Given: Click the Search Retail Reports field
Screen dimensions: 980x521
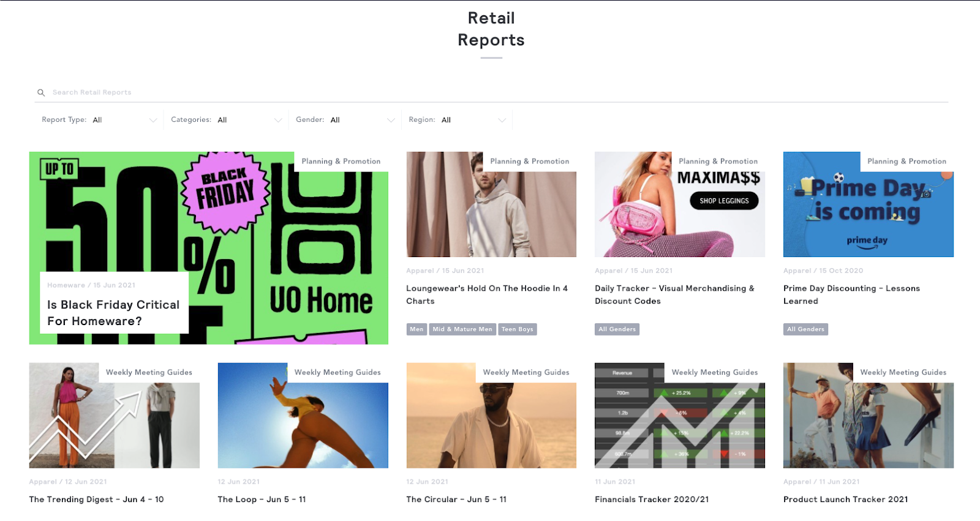Looking at the screenshot, I should click(x=491, y=92).
